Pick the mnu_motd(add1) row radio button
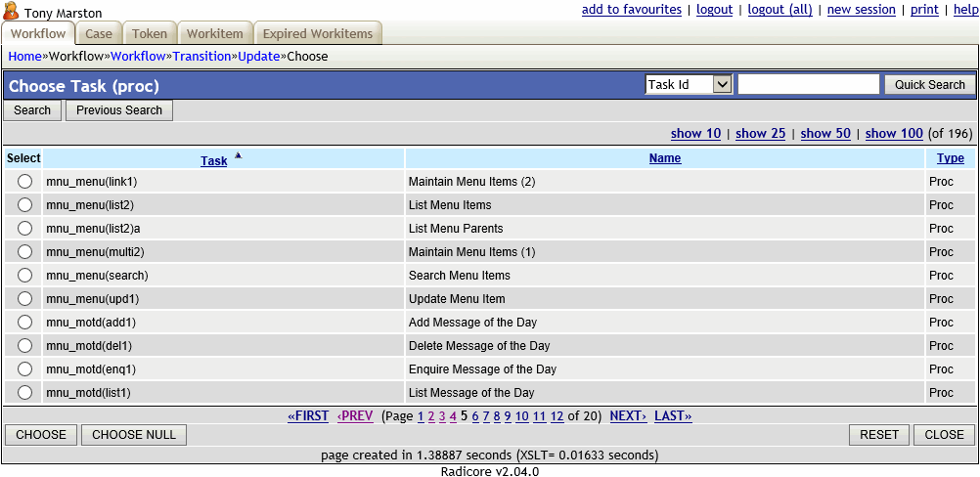 (x=24, y=323)
